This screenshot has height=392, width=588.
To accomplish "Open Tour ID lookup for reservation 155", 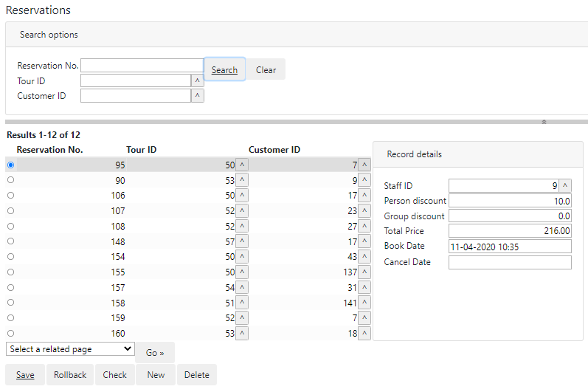I will point(242,272).
